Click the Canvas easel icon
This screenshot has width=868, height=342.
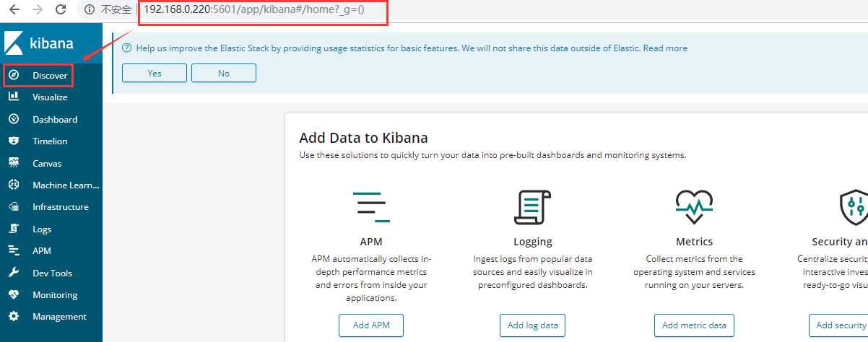pos(14,163)
